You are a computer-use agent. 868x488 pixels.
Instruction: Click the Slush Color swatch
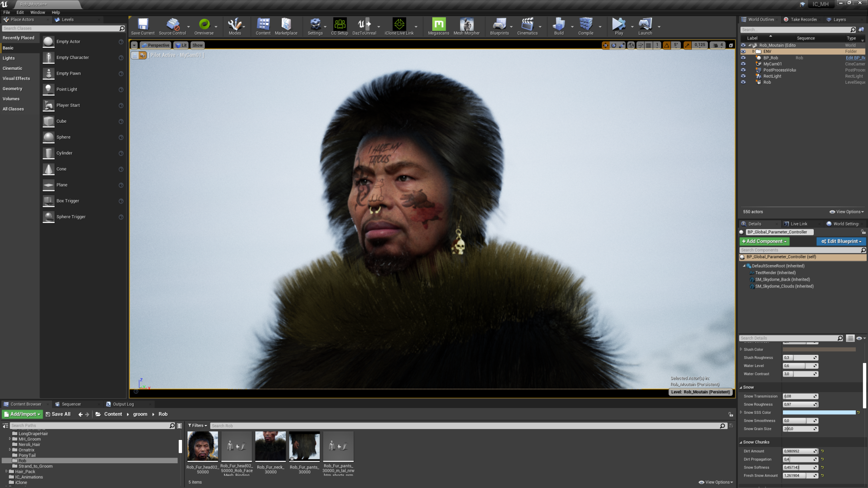tap(819, 349)
